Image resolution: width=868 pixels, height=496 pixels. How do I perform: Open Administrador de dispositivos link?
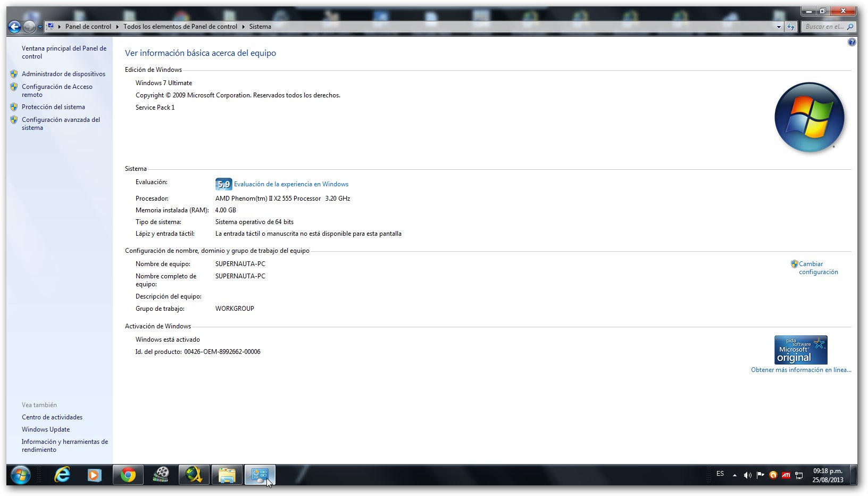coord(63,74)
